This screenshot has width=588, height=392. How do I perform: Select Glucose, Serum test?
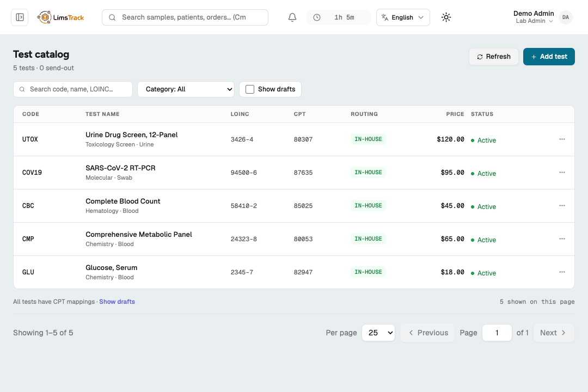pos(112,267)
